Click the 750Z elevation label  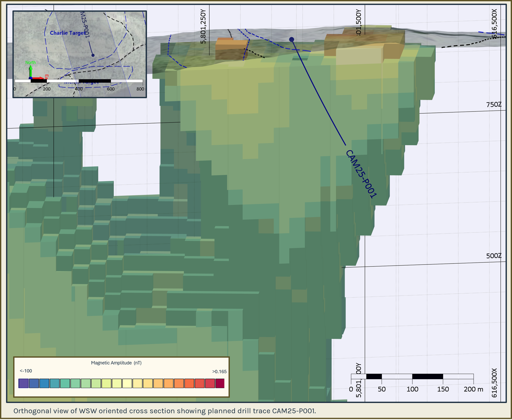494,105
